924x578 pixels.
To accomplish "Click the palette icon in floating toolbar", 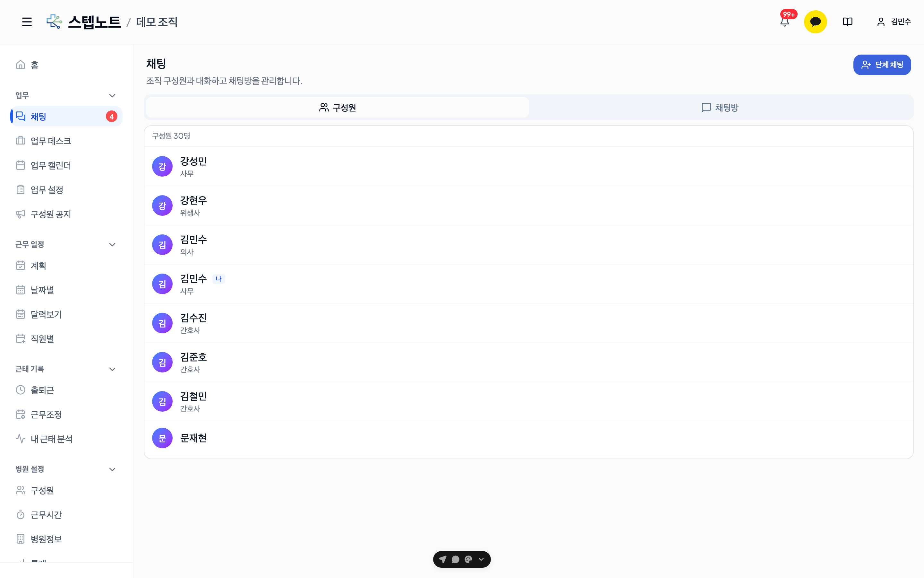I will pyautogui.click(x=468, y=559).
